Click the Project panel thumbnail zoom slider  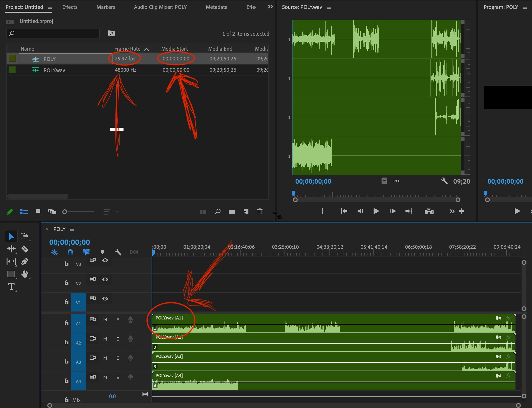point(65,212)
